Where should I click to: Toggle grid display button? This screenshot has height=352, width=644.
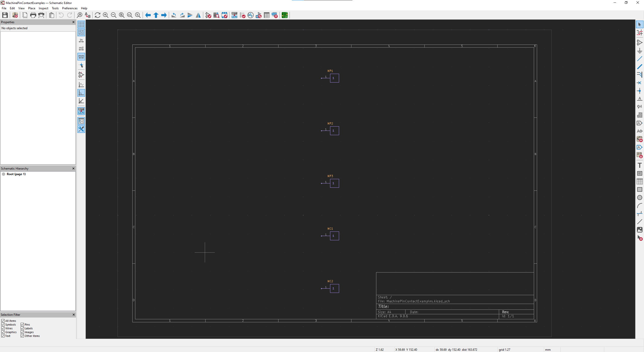(x=81, y=24)
